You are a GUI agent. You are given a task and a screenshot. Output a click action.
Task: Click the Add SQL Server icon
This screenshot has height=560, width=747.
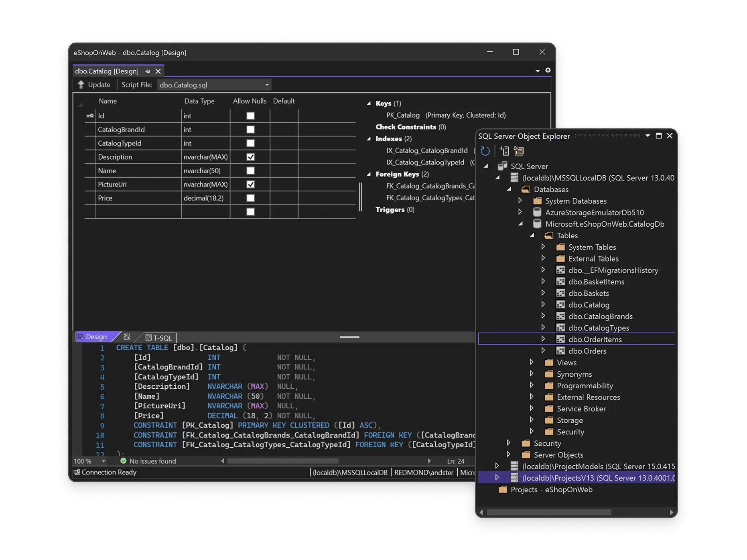504,151
